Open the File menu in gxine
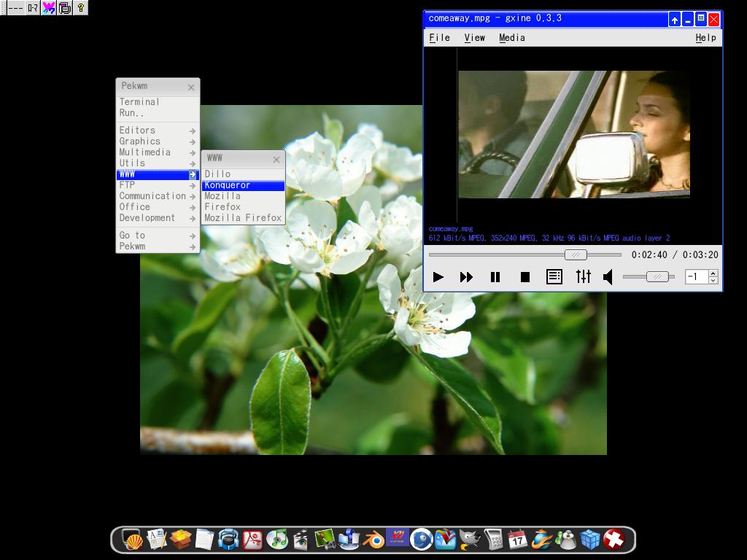The width and height of the screenshot is (747, 560). click(439, 37)
